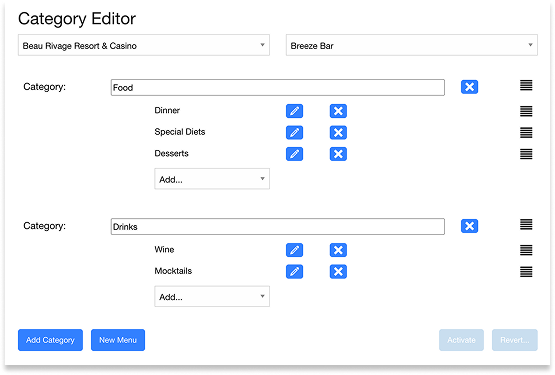Click the reorder handle for Wine

click(526, 250)
